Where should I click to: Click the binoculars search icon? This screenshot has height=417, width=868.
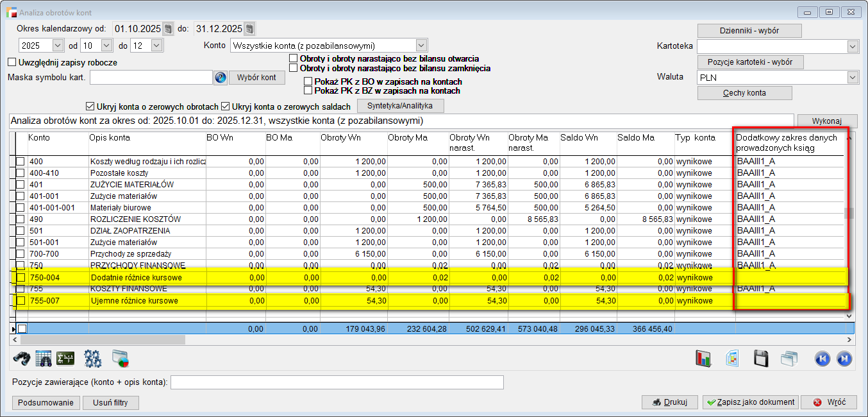click(22, 359)
